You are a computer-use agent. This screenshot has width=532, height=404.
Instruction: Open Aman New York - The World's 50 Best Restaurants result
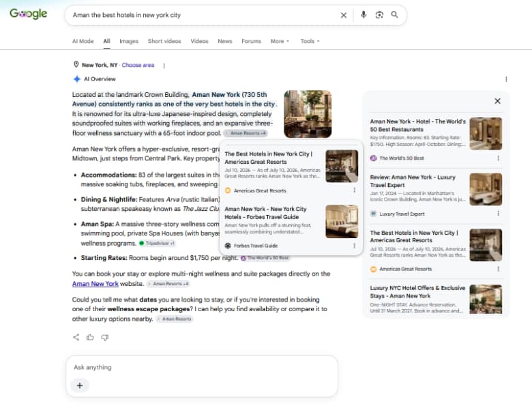(x=417, y=126)
